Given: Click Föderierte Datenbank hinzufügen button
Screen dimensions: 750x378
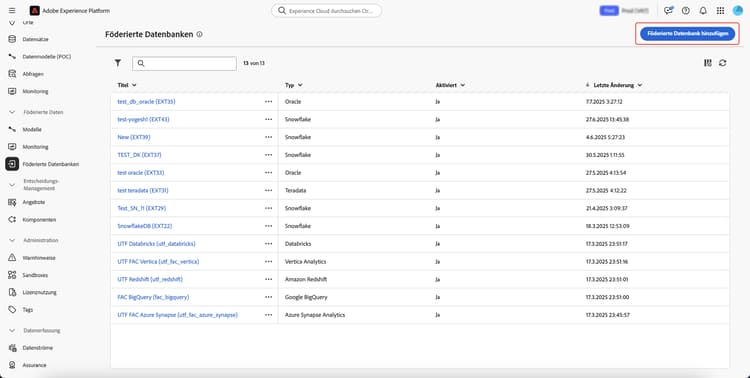Looking at the screenshot, I should click(x=687, y=33).
